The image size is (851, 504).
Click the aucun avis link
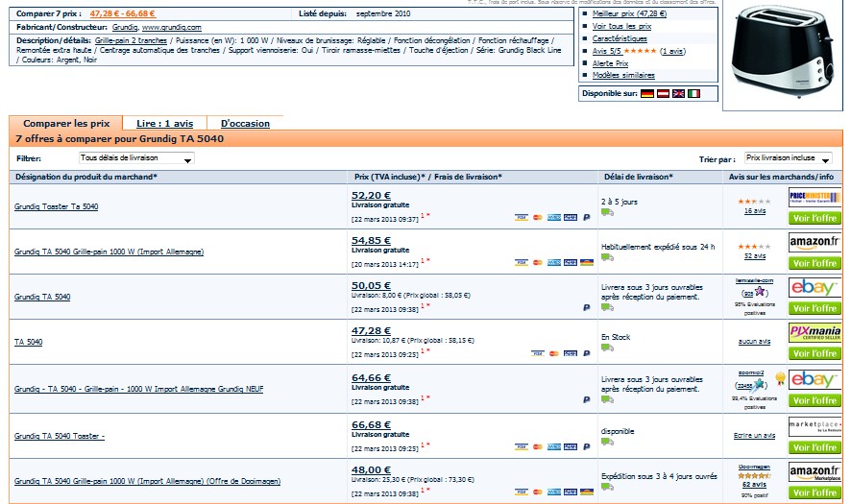pyautogui.click(x=754, y=342)
